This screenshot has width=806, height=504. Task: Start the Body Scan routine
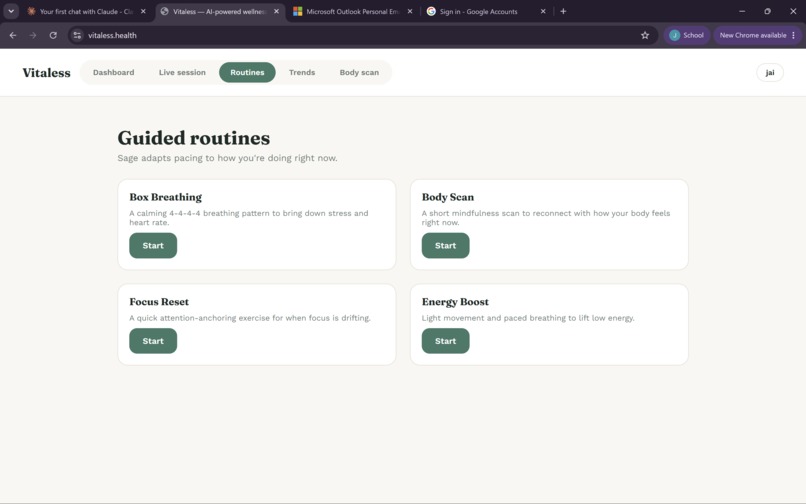tap(445, 245)
